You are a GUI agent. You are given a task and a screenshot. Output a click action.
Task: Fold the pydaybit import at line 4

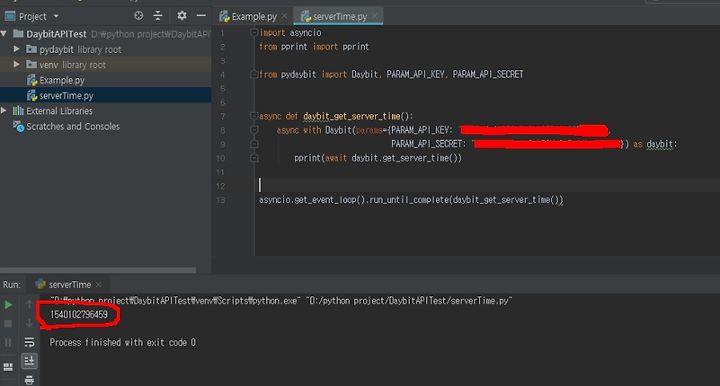point(254,74)
